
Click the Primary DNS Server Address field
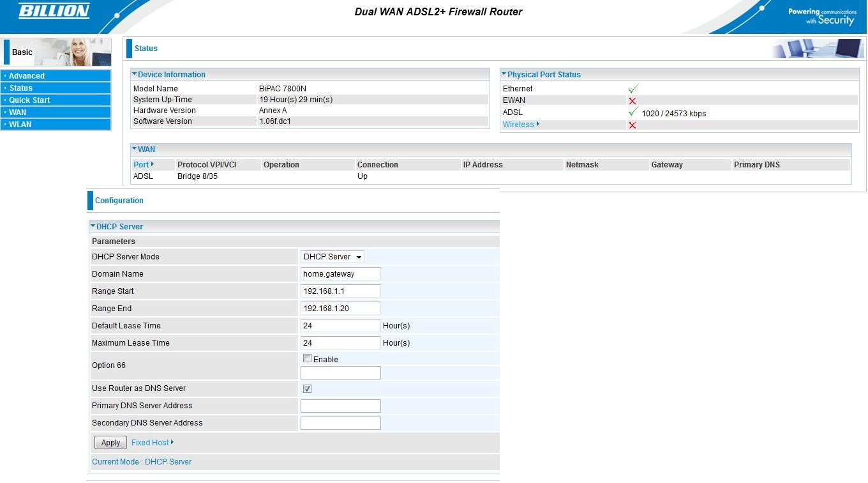(341, 406)
